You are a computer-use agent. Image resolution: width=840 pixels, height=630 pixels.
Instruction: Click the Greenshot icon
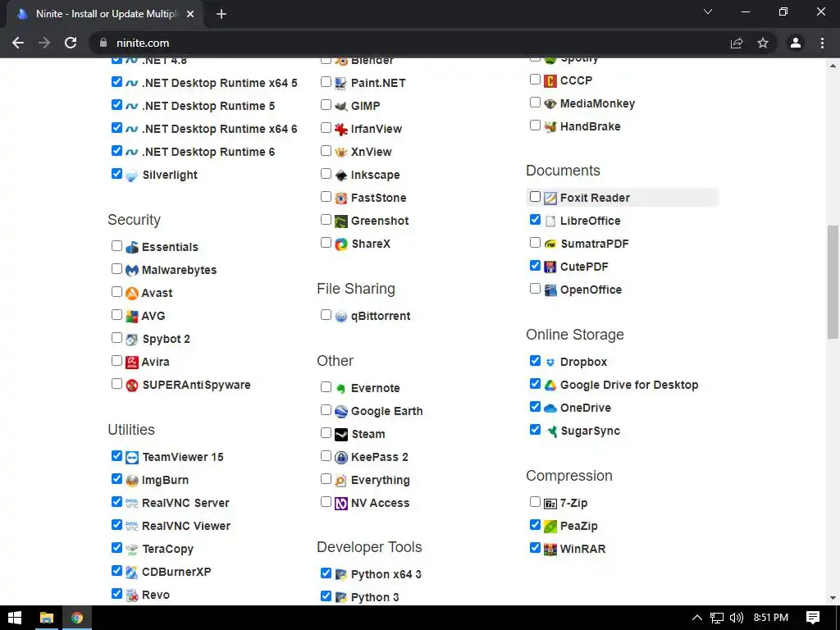click(x=341, y=221)
